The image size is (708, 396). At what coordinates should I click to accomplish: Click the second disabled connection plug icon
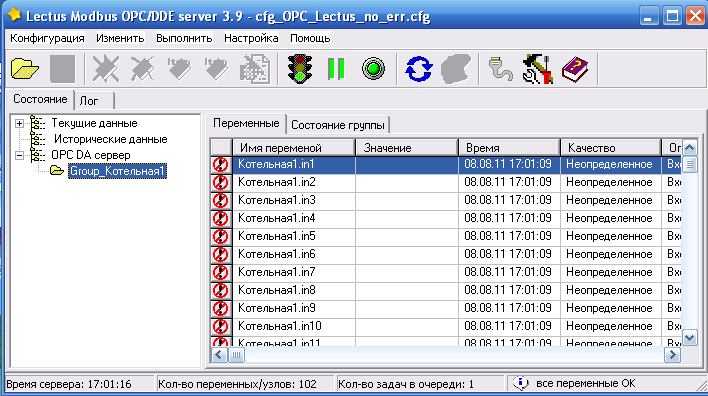(x=142, y=69)
